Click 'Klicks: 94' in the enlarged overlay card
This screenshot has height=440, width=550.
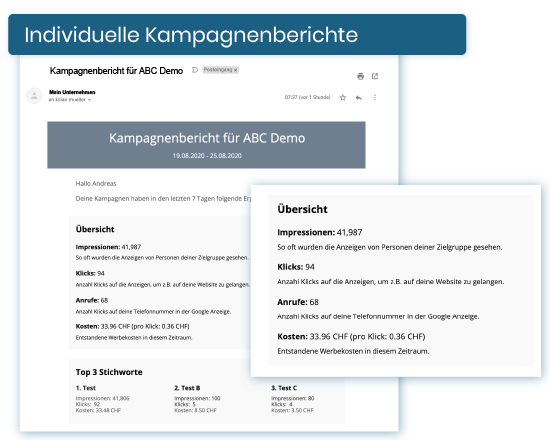click(x=296, y=267)
